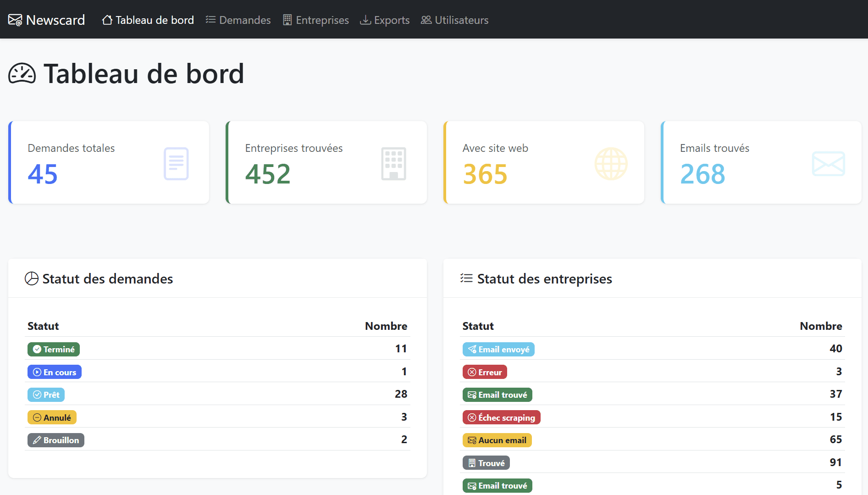The image size is (868, 495).
Task: Click the speedometer icon beside page title
Action: click(x=22, y=74)
